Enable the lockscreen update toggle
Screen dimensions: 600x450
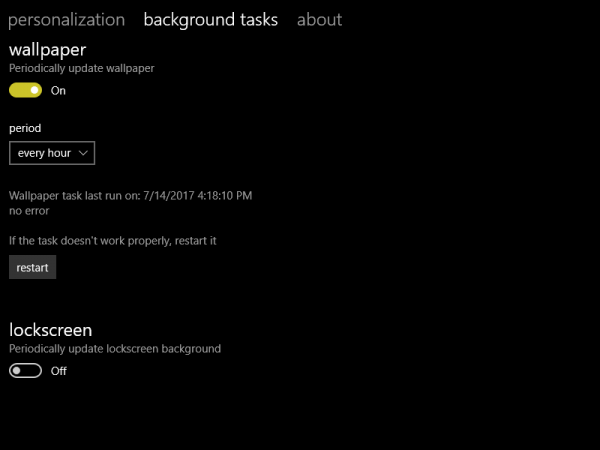tap(26, 371)
